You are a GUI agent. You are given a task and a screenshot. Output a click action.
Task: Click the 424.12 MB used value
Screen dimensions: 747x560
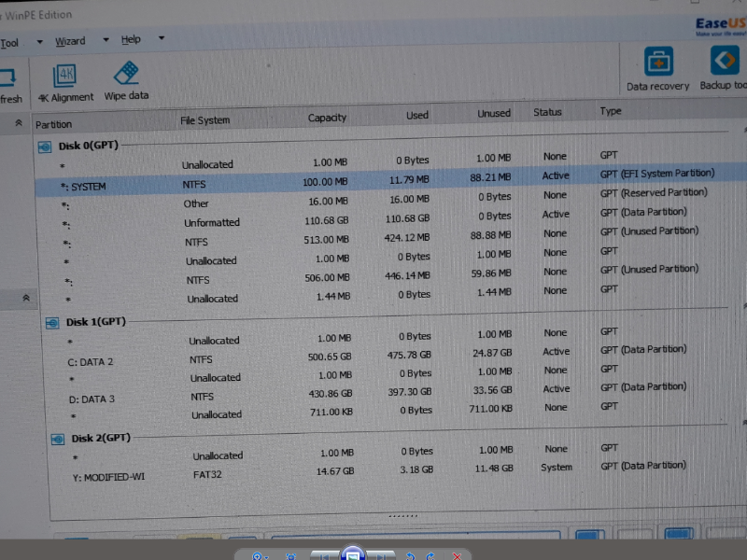click(x=407, y=238)
